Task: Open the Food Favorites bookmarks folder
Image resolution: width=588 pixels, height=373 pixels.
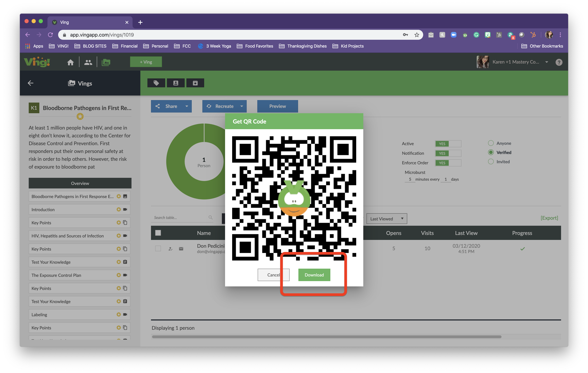Action: 255,46
